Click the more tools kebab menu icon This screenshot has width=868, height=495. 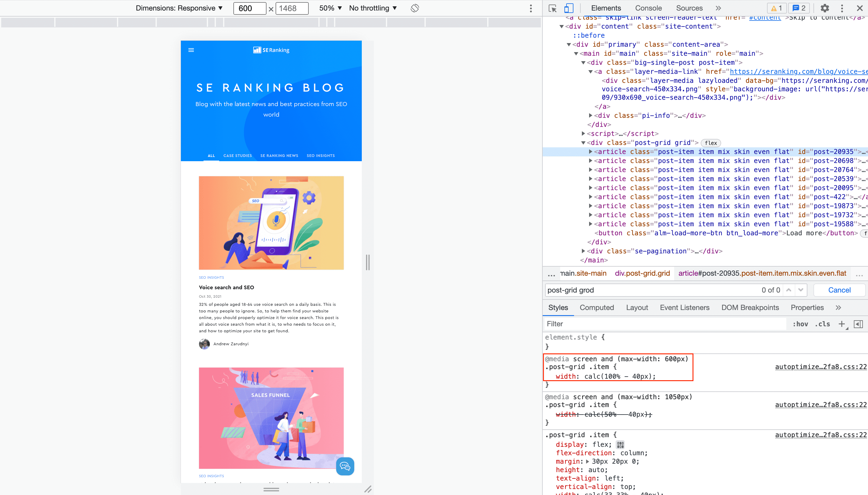tap(841, 8)
